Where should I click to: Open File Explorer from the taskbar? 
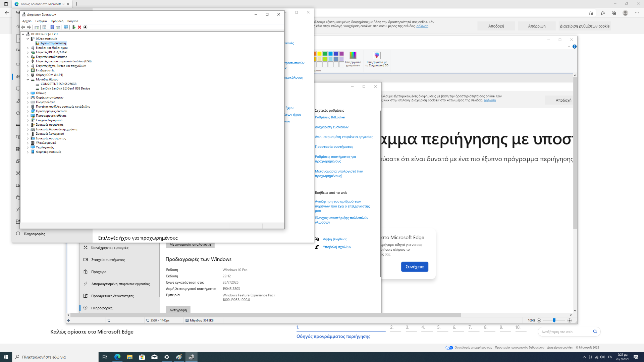(129, 357)
